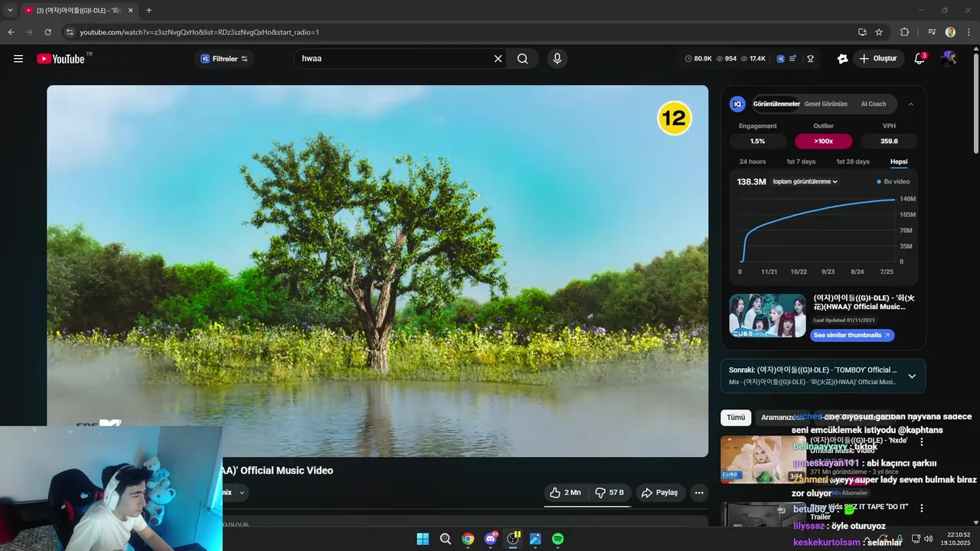Go back with browser back arrow
This screenshot has height=551, width=980.
tap(11, 32)
